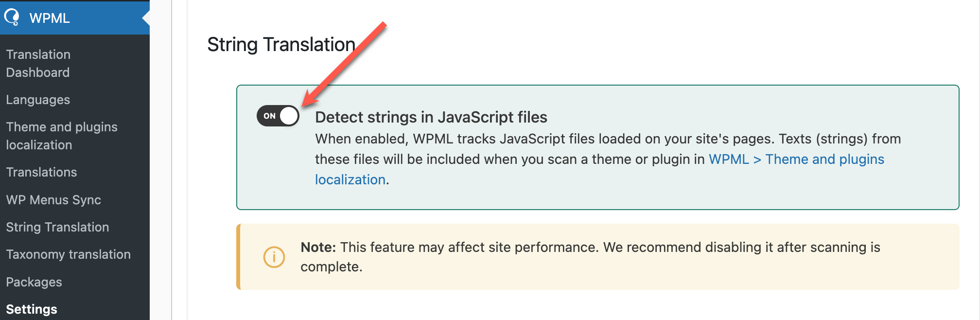The height and width of the screenshot is (320, 980).
Task: Click the String Translation section heading
Action: [281, 45]
